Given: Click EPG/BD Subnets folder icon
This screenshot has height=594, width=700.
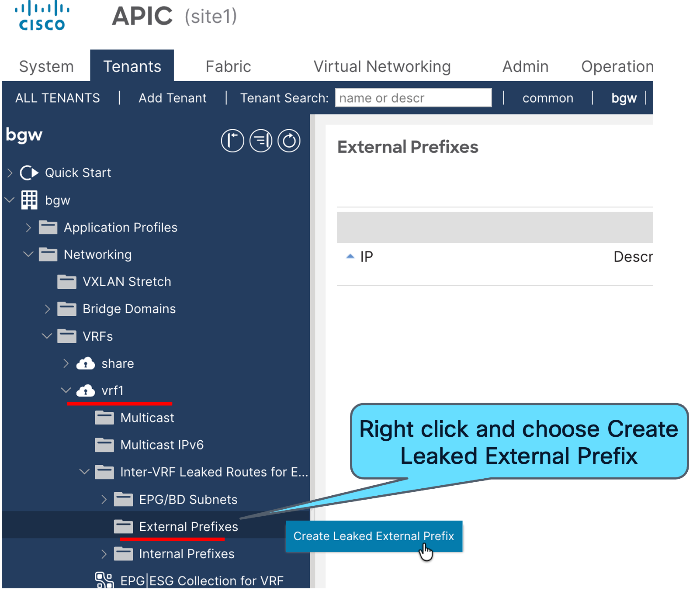Looking at the screenshot, I should click(123, 499).
